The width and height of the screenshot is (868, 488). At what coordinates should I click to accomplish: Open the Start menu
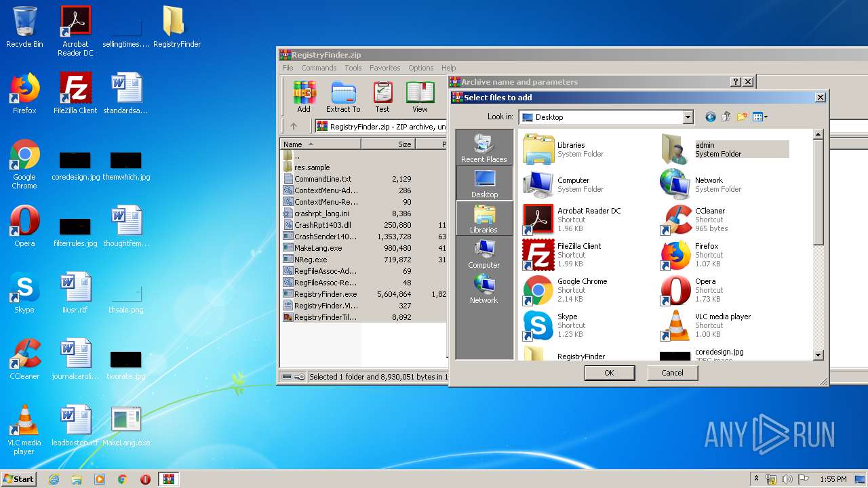[19, 479]
